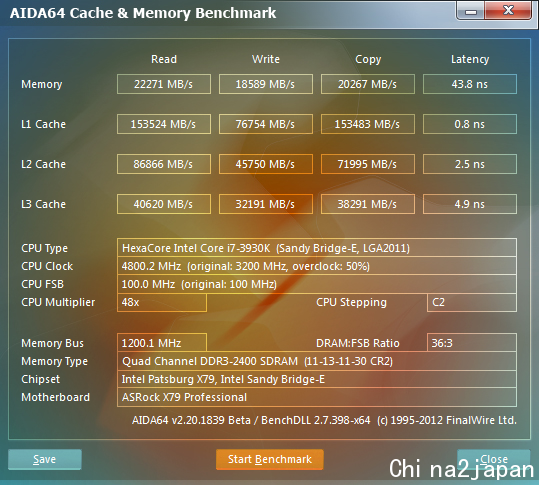The height and width of the screenshot is (485, 539).
Task: Select L3 Cache Latency 4.9 ns
Action: click(x=470, y=204)
